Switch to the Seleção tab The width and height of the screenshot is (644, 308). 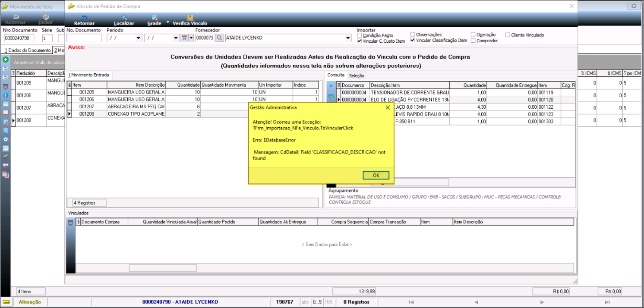point(357,75)
